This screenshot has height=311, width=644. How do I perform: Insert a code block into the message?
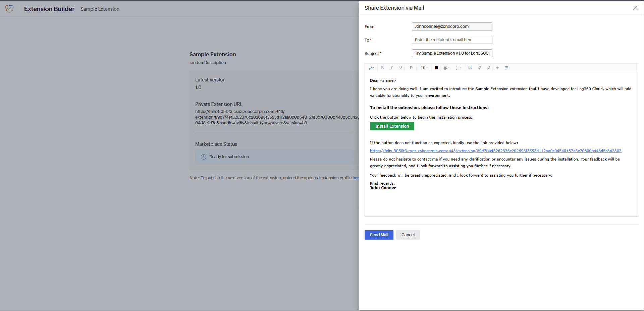coord(497,68)
